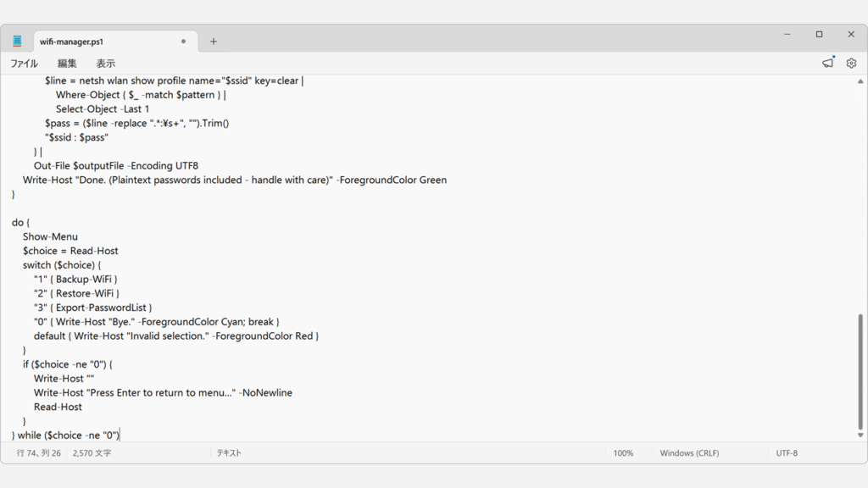Click the megaphone announcements icon
This screenshot has height=488, width=868.
[x=827, y=63]
